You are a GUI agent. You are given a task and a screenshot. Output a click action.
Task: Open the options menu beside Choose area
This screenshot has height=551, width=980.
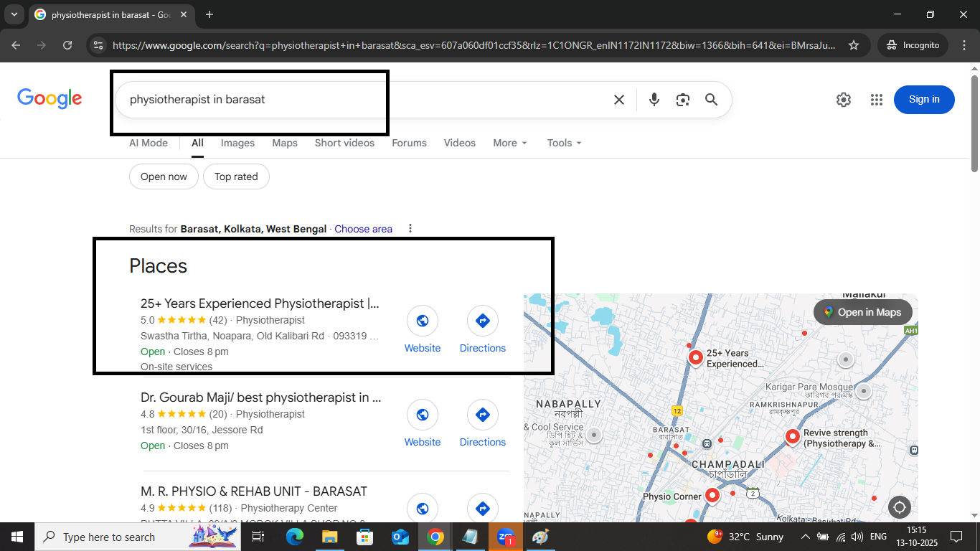point(410,228)
